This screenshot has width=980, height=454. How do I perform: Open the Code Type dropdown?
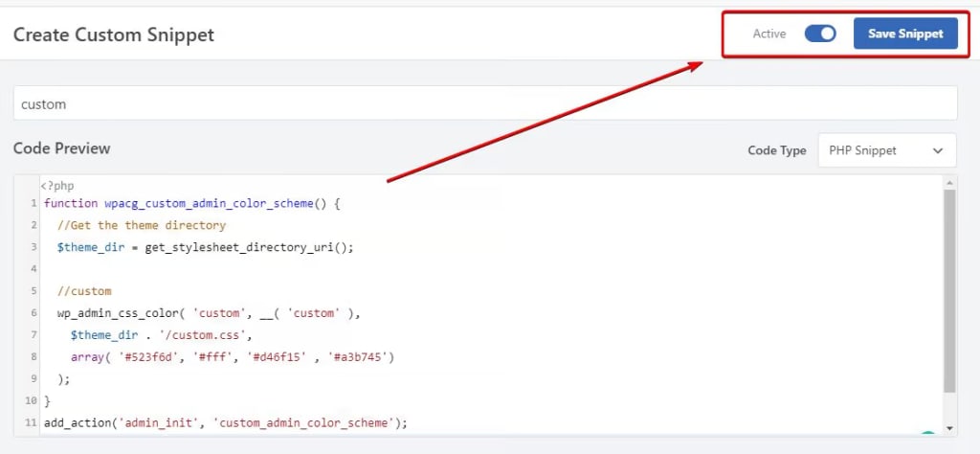[887, 150]
